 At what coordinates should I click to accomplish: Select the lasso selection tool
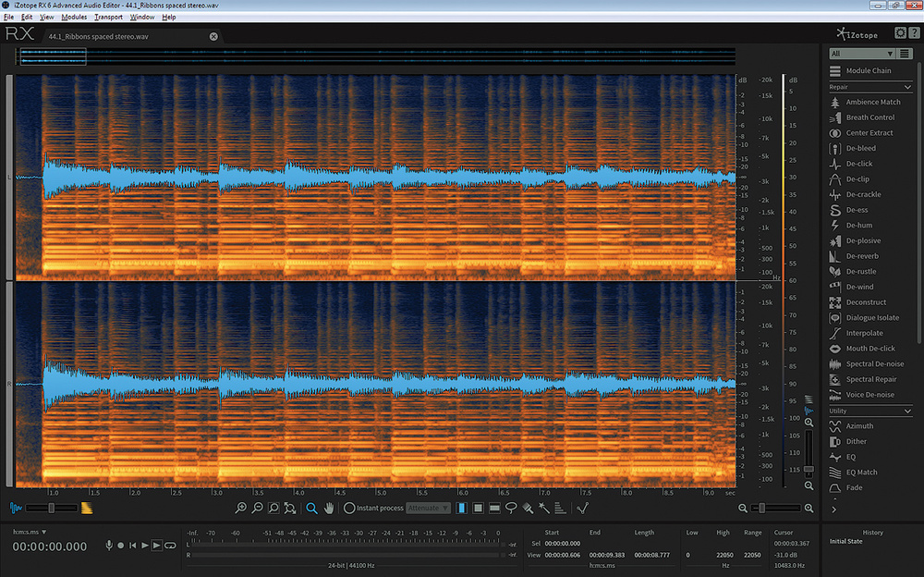pos(511,508)
